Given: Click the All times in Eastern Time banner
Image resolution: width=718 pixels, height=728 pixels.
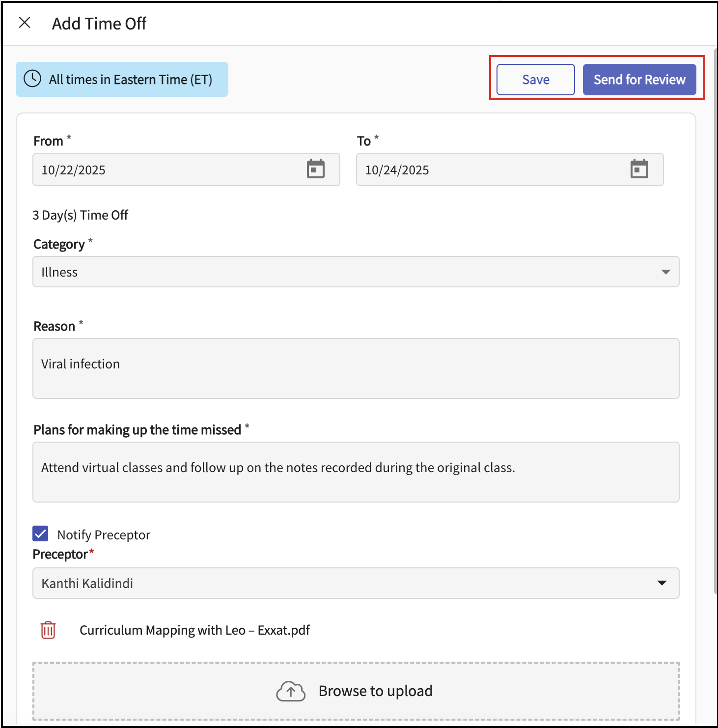Looking at the screenshot, I should [x=122, y=79].
